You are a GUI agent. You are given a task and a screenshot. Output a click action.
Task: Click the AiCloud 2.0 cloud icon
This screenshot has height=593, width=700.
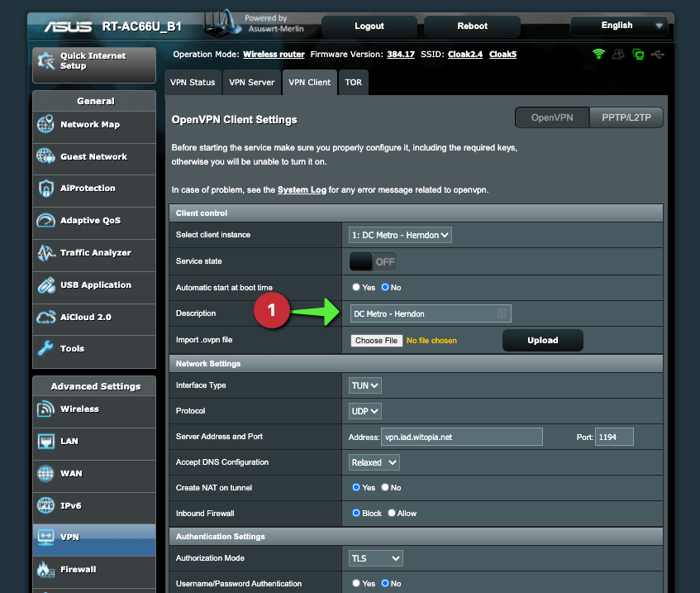click(46, 318)
